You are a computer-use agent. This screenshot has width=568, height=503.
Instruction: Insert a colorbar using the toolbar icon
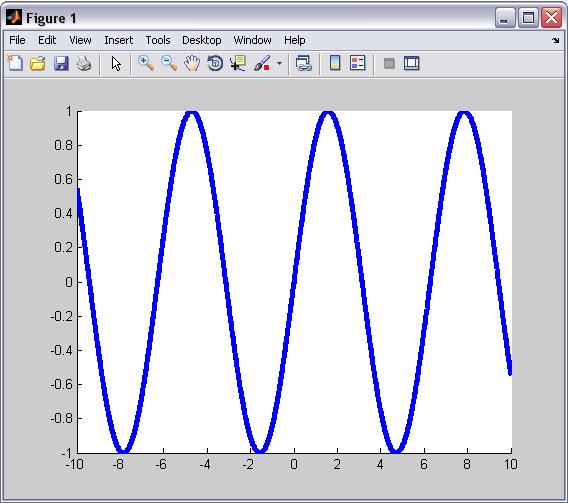pyautogui.click(x=335, y=63)
